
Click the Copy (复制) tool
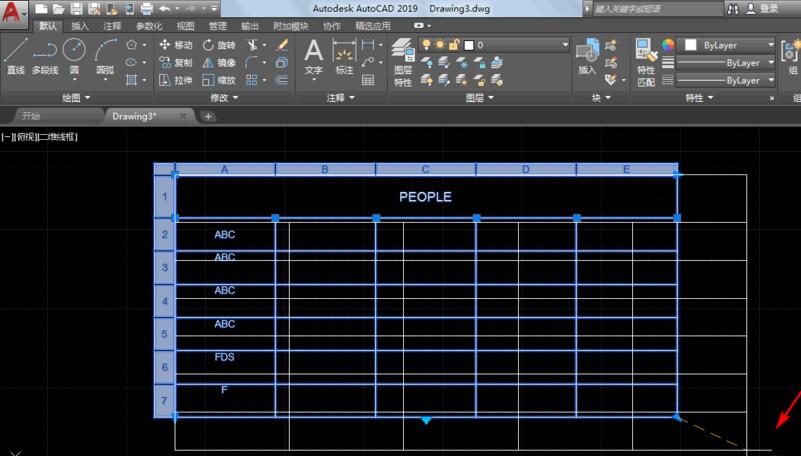click(x=175, y=62)
